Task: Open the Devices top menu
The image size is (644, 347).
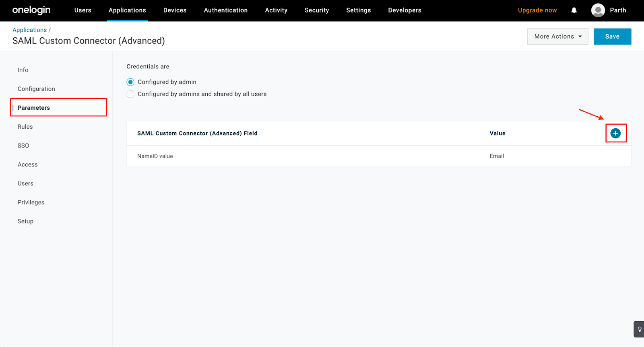Action: coord(175,10)
